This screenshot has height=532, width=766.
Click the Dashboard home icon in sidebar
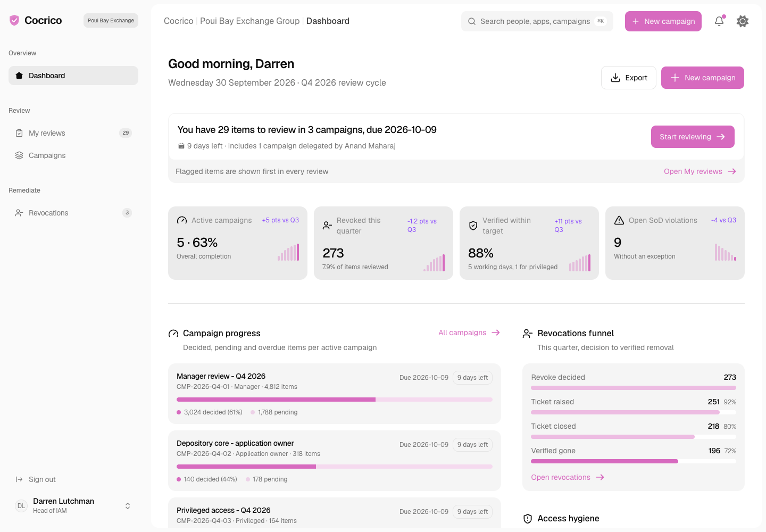(19, 76)
